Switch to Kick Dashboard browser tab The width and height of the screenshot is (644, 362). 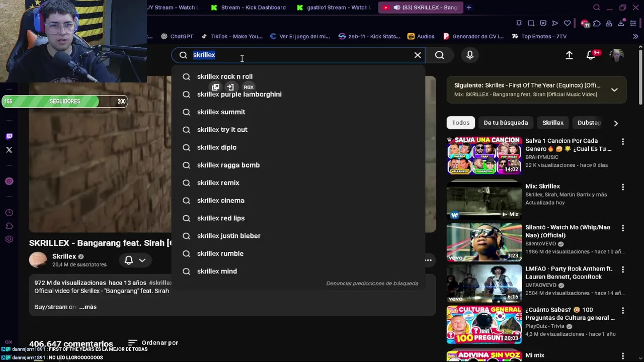click(248, 8)
